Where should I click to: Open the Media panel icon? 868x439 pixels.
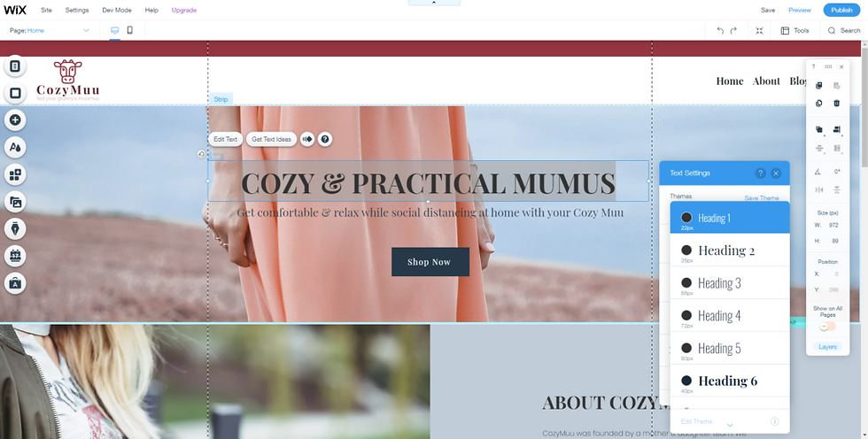click(x=15, y=202)
